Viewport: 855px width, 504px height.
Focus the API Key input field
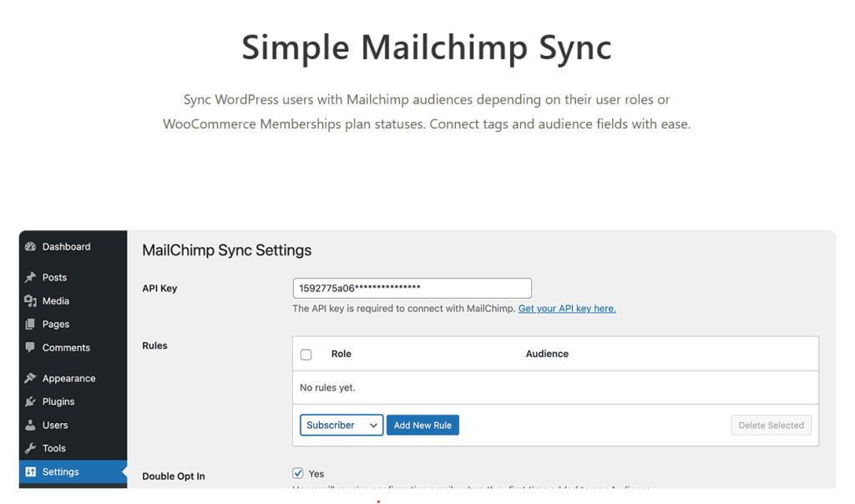point(412,289)
